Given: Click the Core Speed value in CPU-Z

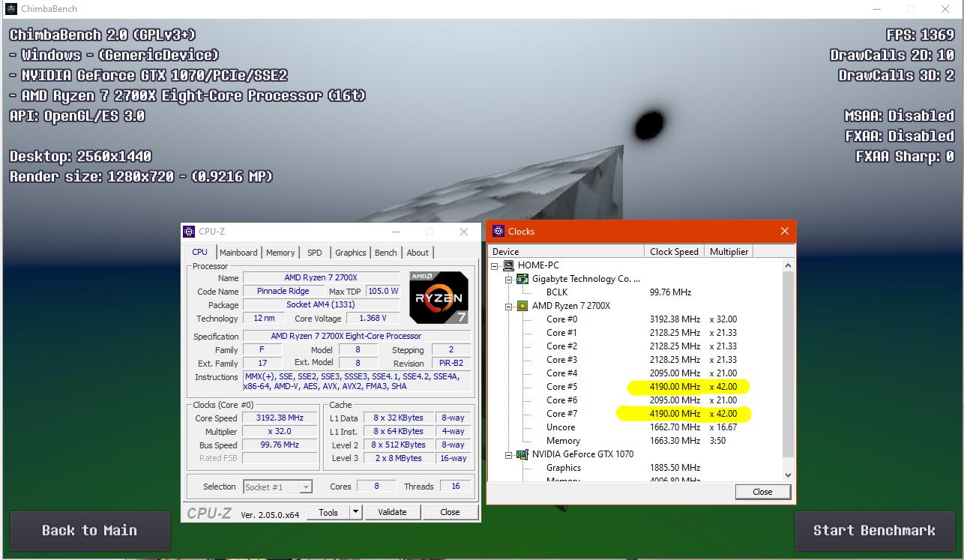Looking at the screenshot, I should (x=280, y=418).
